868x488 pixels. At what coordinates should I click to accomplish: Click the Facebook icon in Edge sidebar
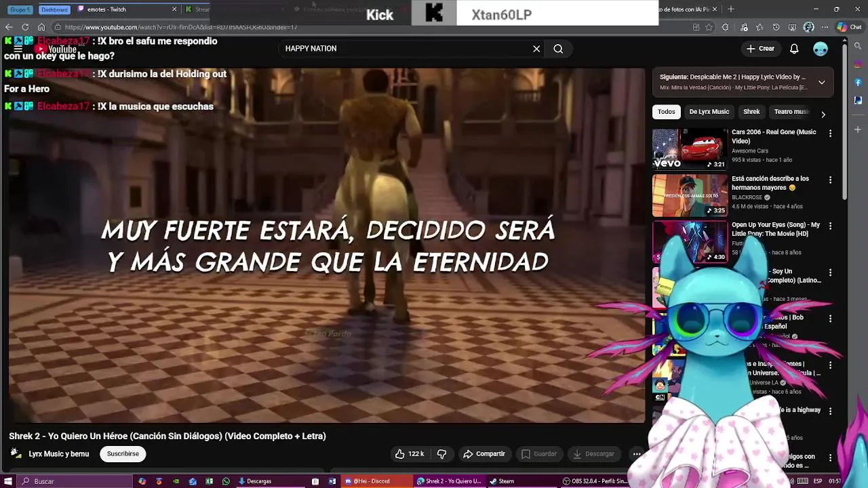[x=858, y=83]
